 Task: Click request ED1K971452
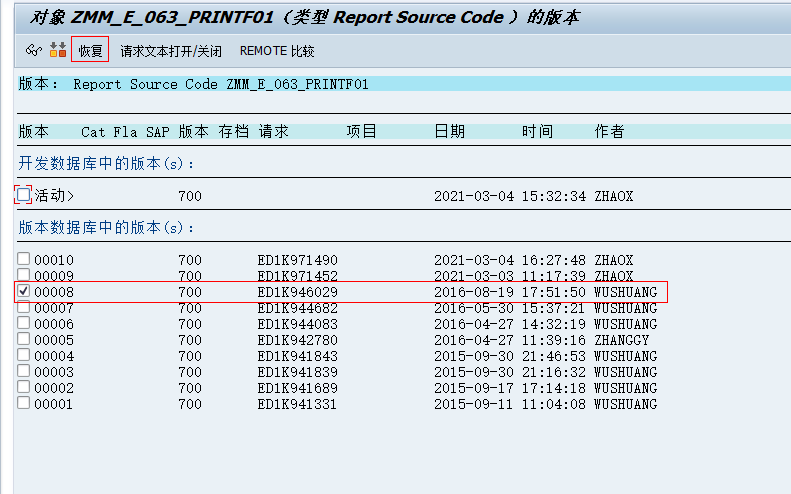(297, 276)
